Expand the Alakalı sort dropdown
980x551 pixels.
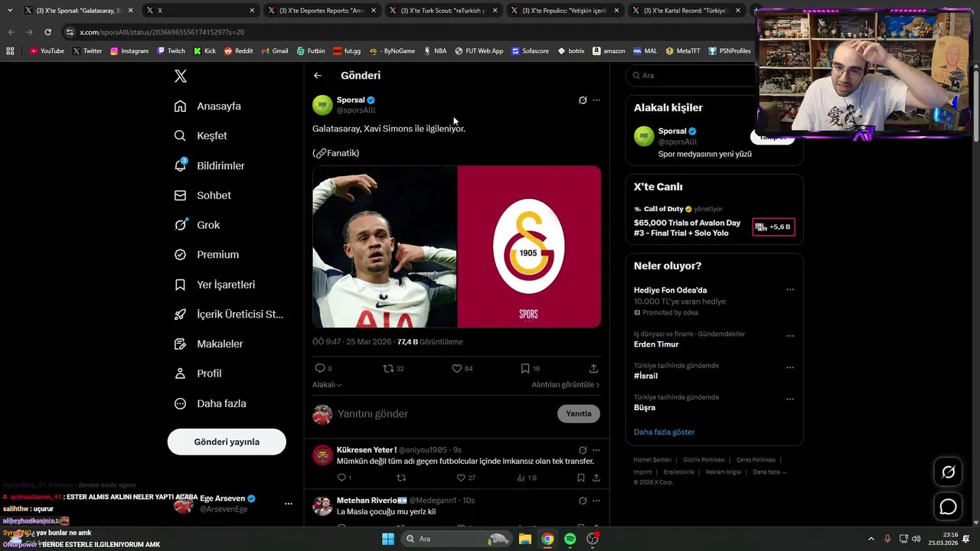[x=327, y=385]
